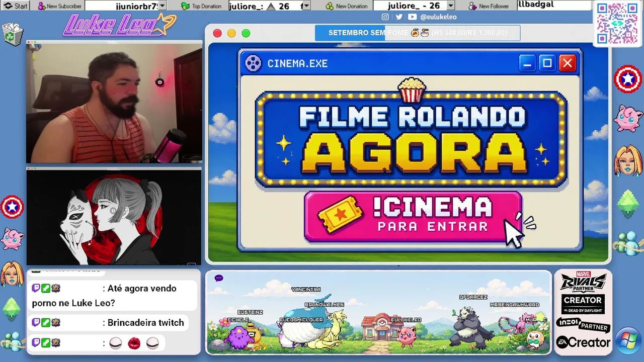Open the Instagram icon next to @eulukeleo

[x=385, y=17]
